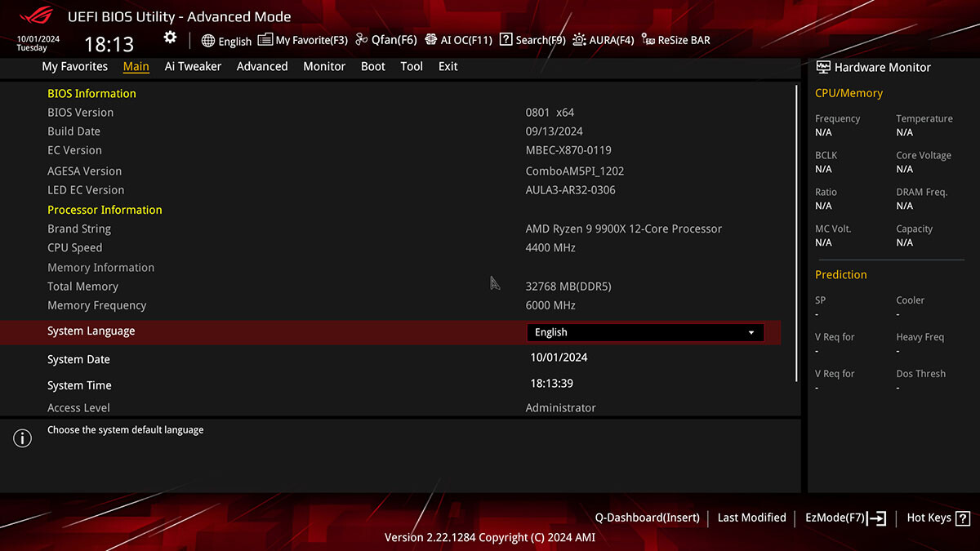Click the globe language icon

pyautogui.click(x=208, y=41)
